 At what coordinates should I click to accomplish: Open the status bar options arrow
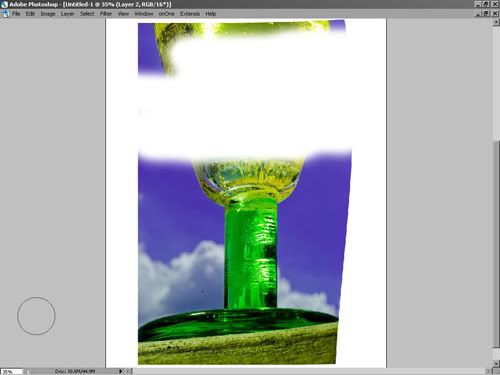121,371
